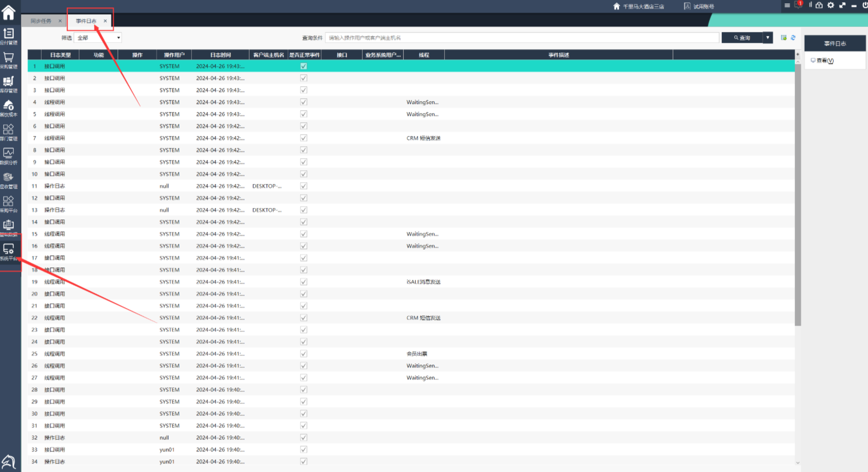This screenshot has width=868, height=472.
Task: Open message notifications with red badge
Action: 798,5
